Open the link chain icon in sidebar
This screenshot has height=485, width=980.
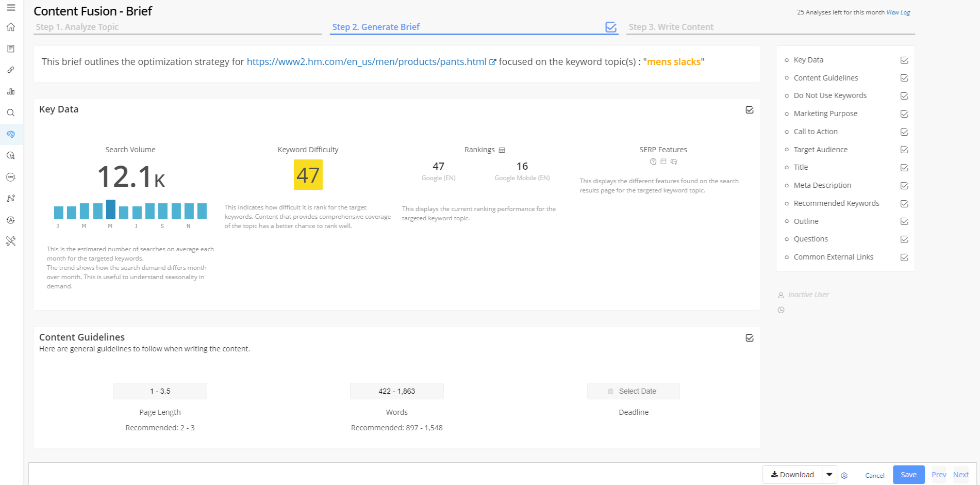(x=11, y=70)
